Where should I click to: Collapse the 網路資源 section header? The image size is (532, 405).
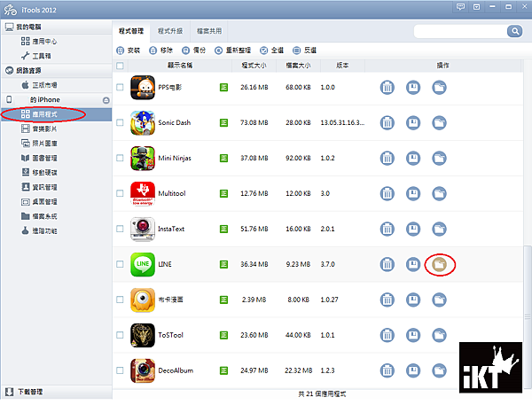pyautogui.click(x=57, y=71)
